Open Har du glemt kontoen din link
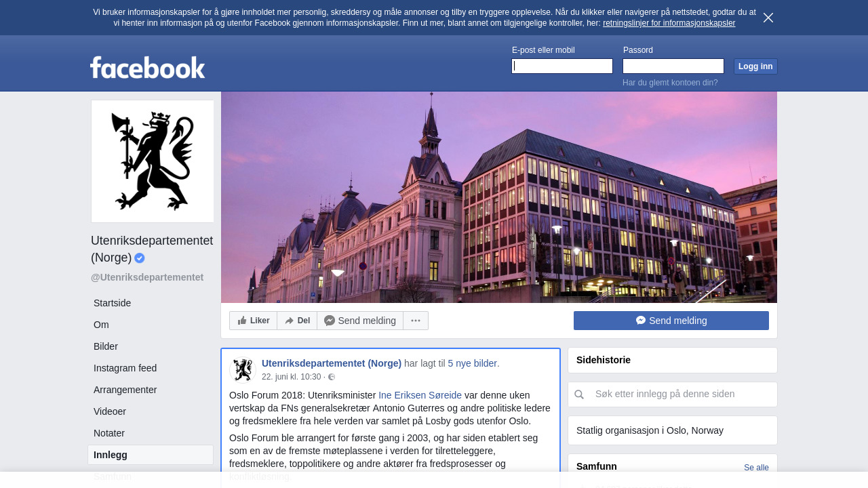 pyautogui.click(x=670, y=83)
